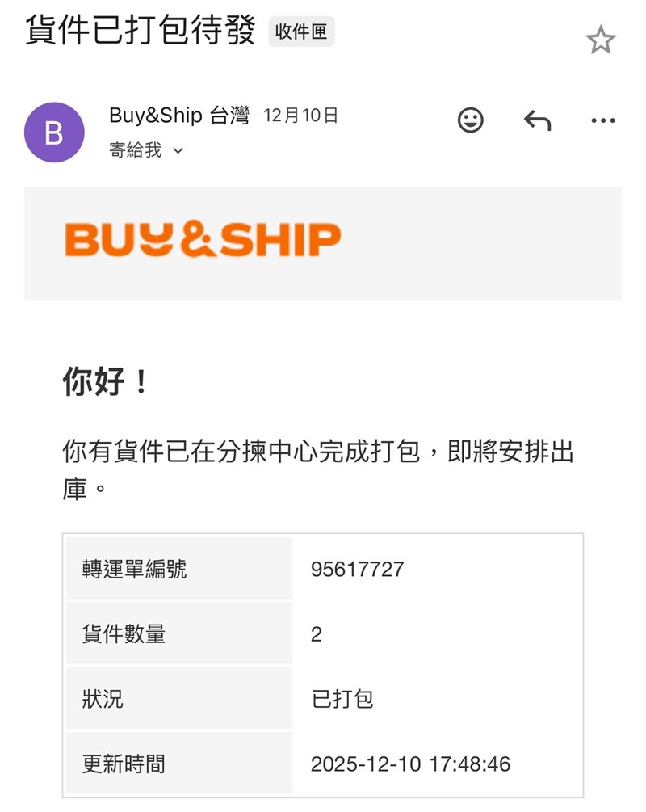Tap the 更新時間 row label

point(124,764)
